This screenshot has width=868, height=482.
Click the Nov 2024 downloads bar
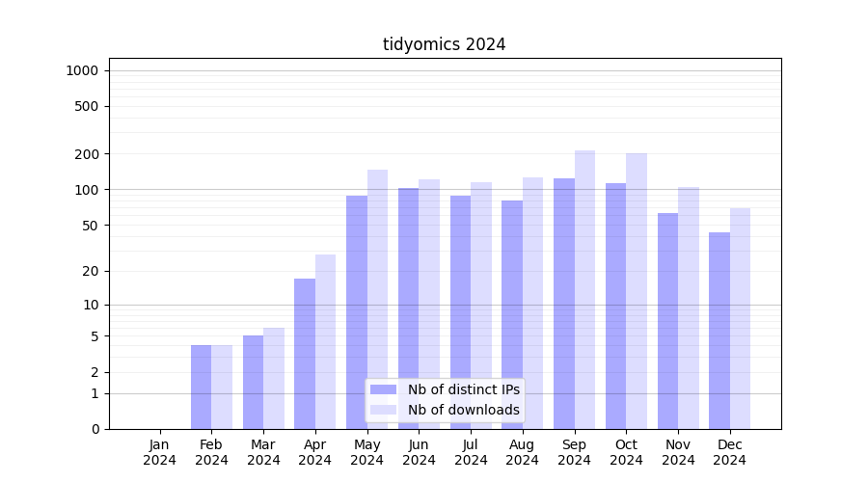(x=689, y=308)
